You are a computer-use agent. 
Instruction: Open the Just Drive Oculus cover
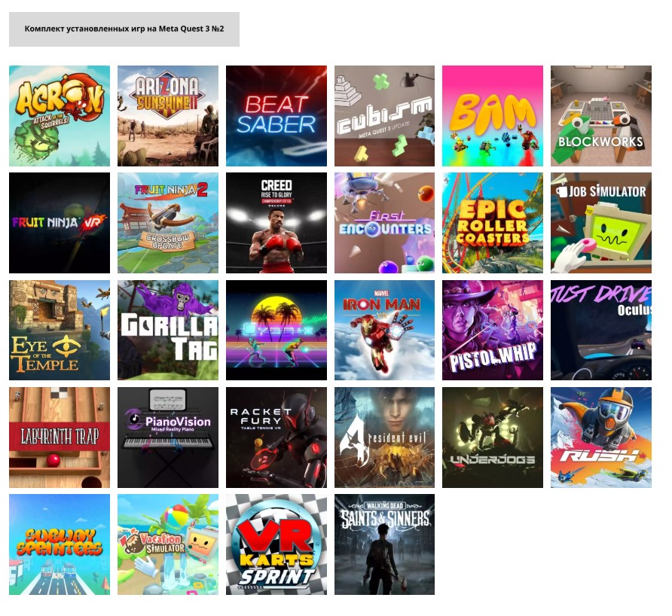pyautogui.click(x=601, y=331)
